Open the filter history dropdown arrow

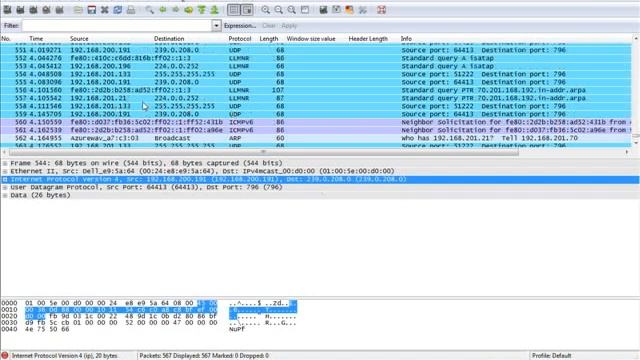[x=216, y=26]
